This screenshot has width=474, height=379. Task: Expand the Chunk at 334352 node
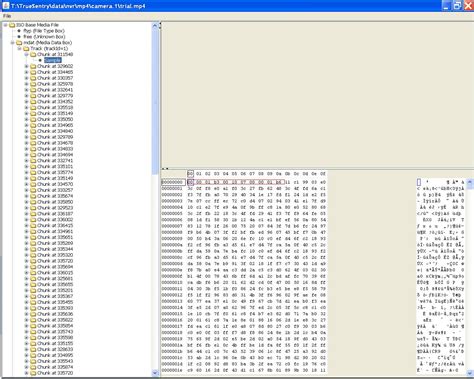26,102
